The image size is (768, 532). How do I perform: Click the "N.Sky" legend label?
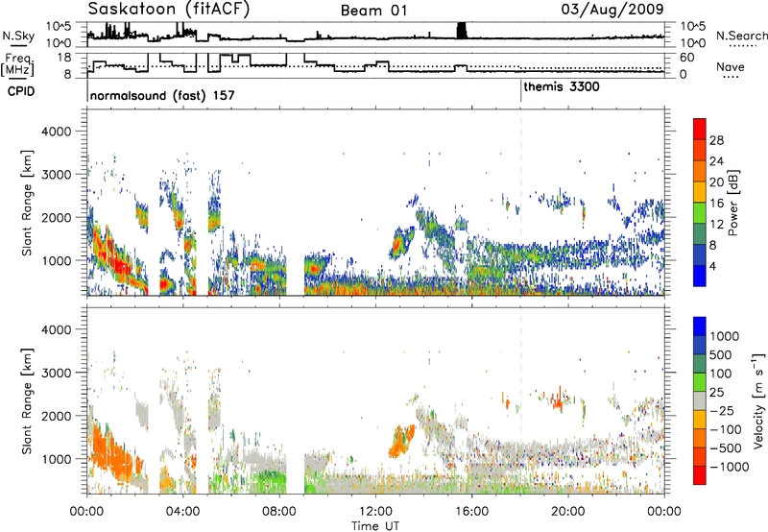18,36
